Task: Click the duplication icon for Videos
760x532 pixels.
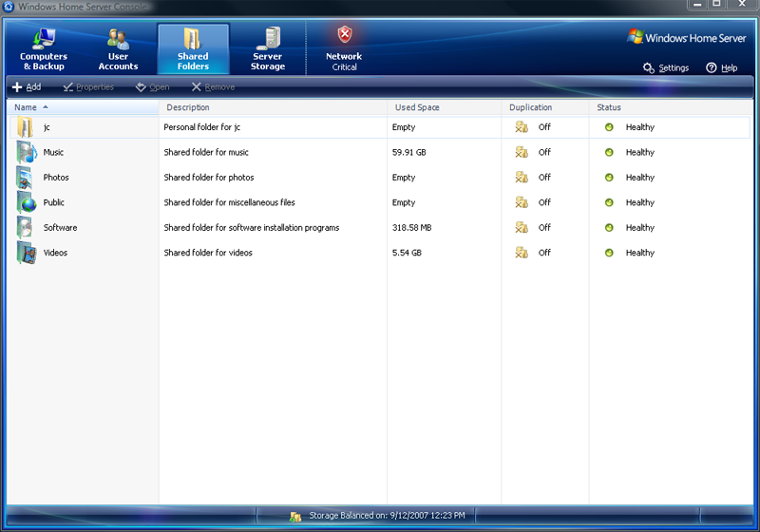Action: pos(522,253)
